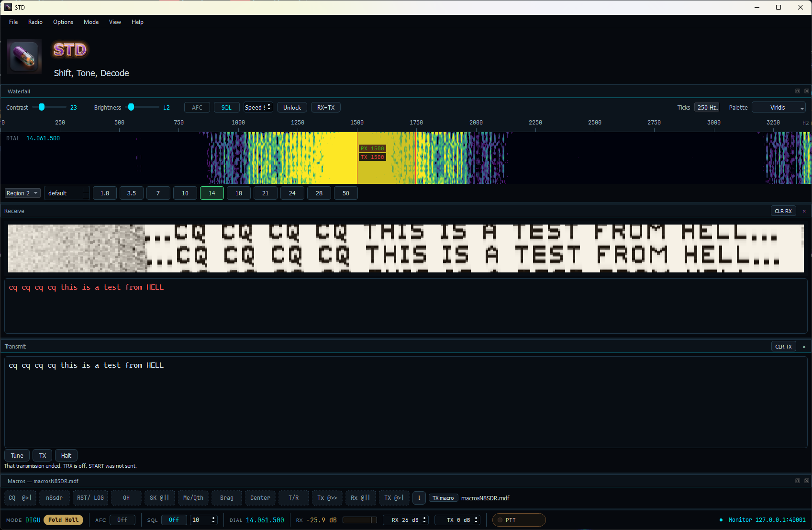812x530 pixels.
Task: Click the small numbered button beside TX macro
Action: 419,498
